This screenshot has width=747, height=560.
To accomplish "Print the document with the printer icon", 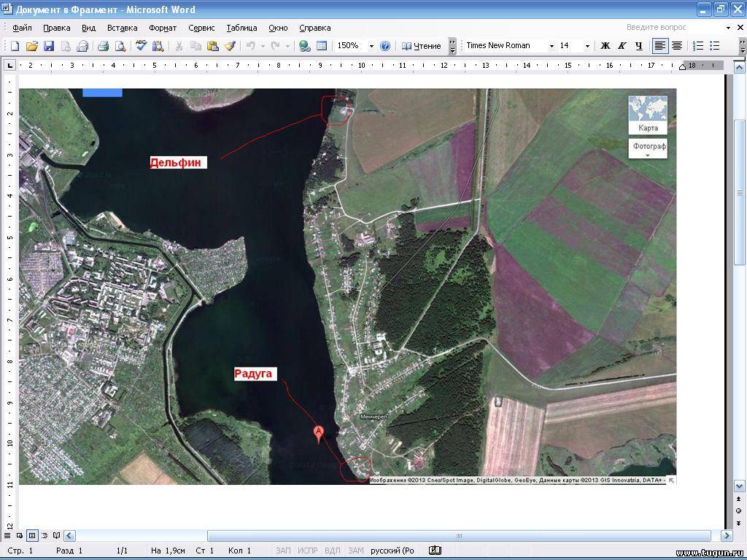I will (x=103, y=46).
